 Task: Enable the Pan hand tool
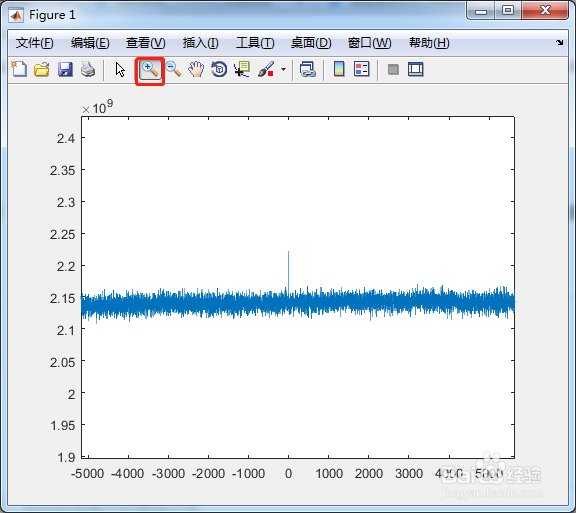[x=196, y=69]
